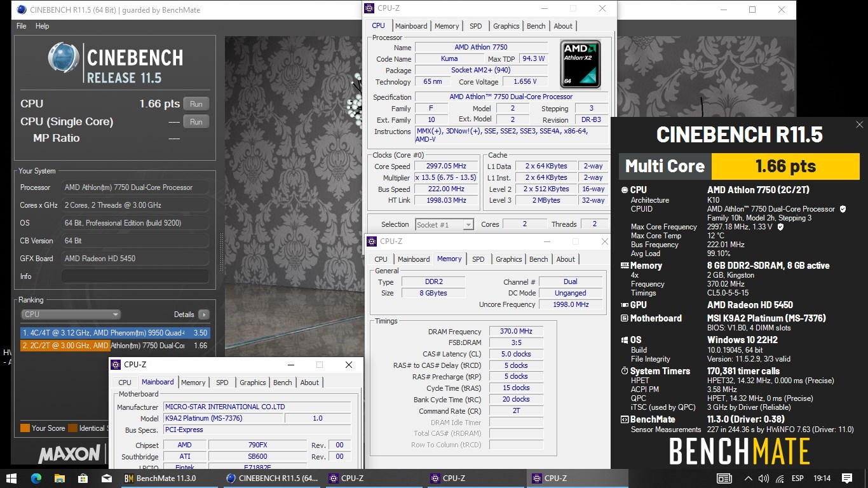Run the CPU (Single Core) benchmark
Screen dimensions: 868x488
196,122
